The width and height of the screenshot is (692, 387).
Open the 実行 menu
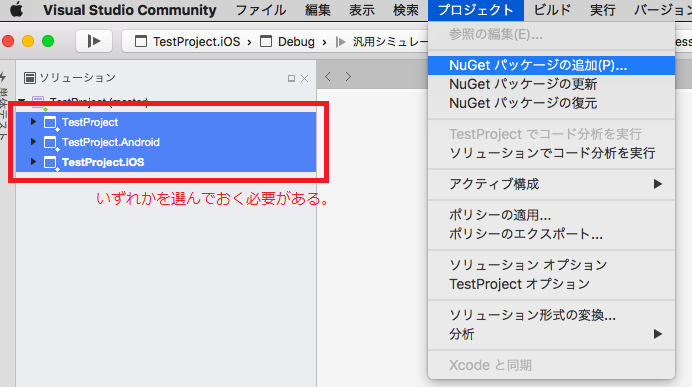603,10
